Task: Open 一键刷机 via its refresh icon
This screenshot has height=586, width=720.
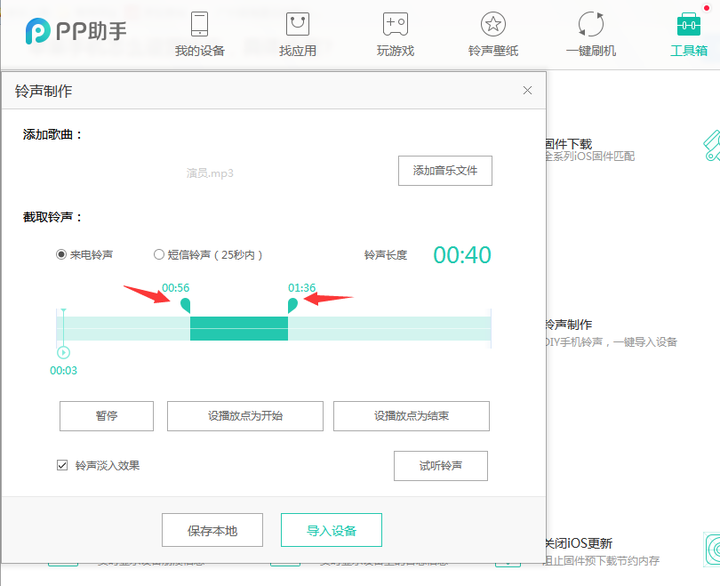Action: (591, 24)
